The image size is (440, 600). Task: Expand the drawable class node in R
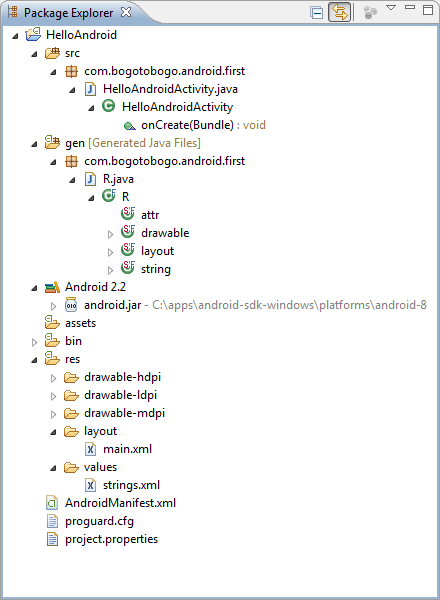pyautogui.click(x=111, y=234)
